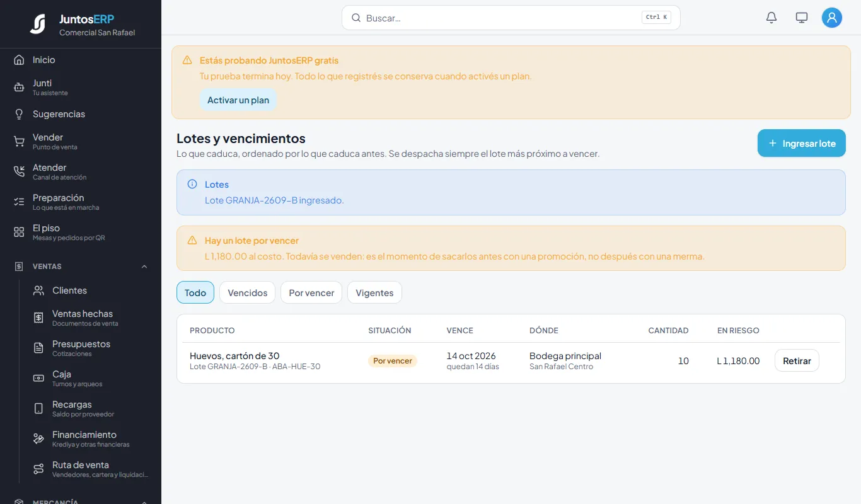
Task: Click the Caja cash icon
Action: coord(38,379)
